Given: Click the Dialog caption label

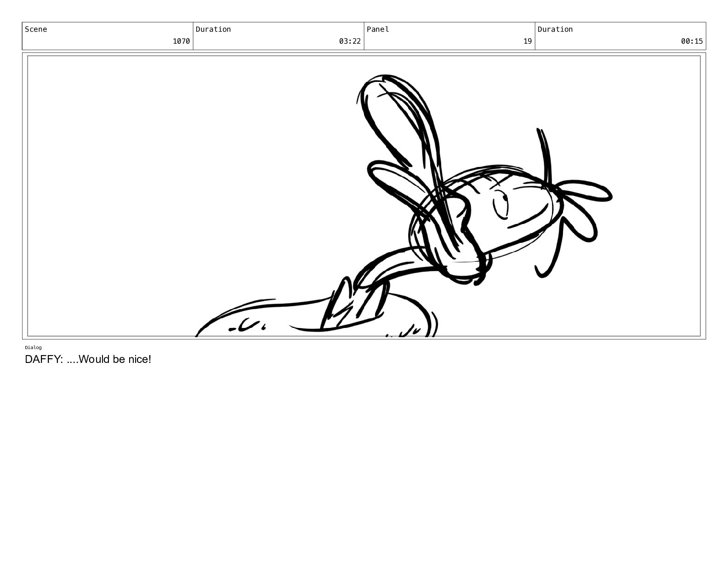Looking at the screenshot, I should pos(33,347).
